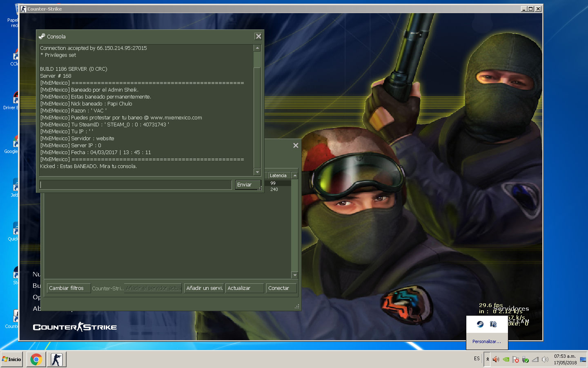Screen dimensions: 588x368
Task: Click safely remove hardware tray icon
Action: (526, 359)
